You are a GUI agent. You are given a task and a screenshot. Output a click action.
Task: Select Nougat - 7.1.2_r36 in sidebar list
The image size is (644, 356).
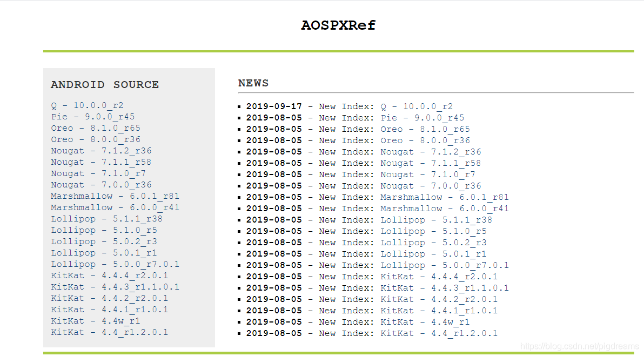pos(101,151)
